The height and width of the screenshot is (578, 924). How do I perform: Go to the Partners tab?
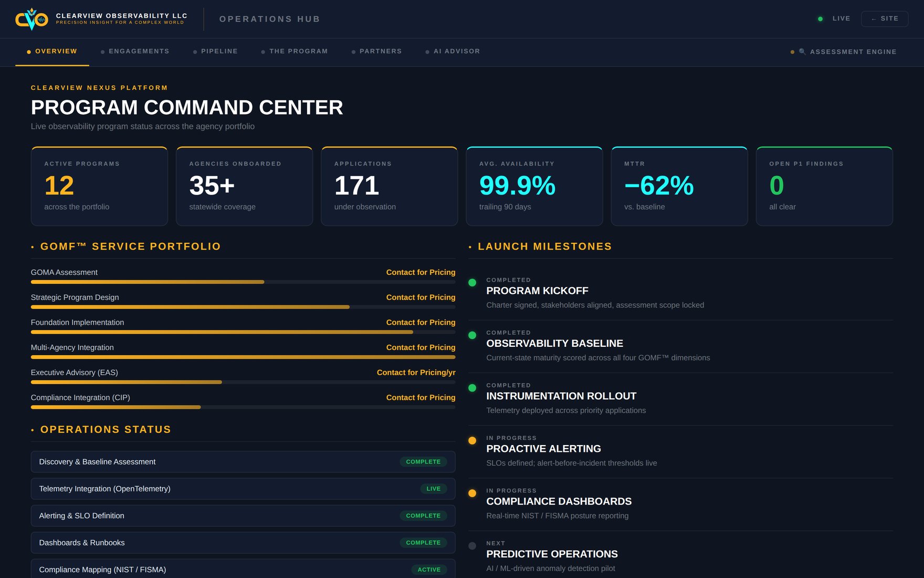pos(376,51)
